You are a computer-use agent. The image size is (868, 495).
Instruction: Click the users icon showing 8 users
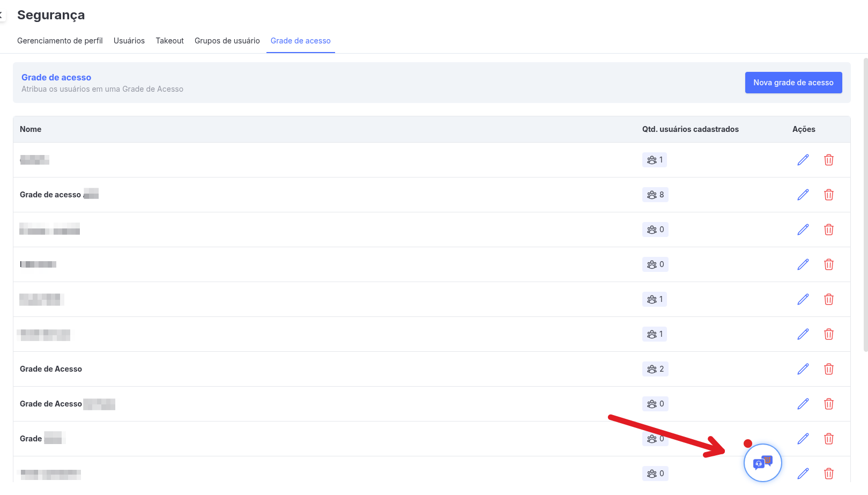[x=652, y=195]
